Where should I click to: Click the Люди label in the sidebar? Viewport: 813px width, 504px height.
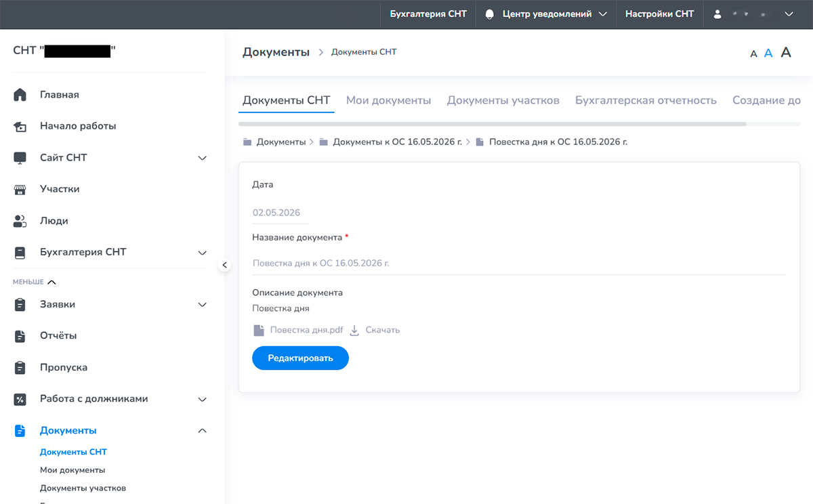click(x=54, y=221)
